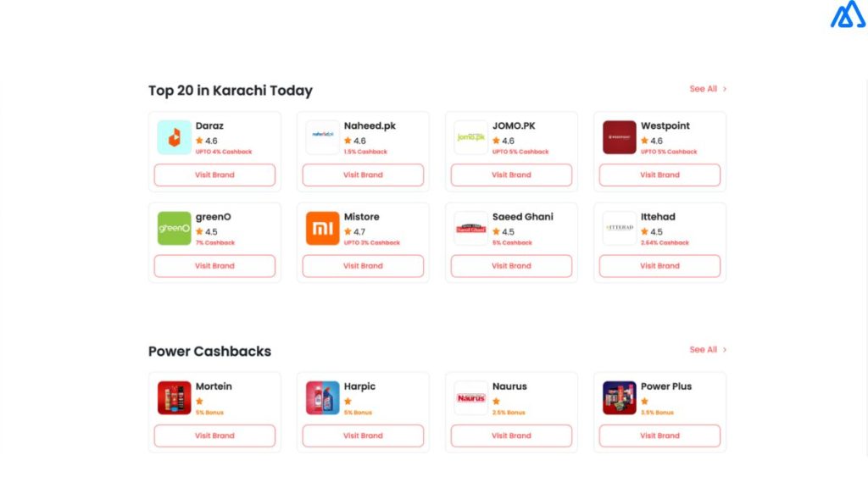Click the Naurus brand logo thumbnail
This screenshot has width=868, height=488.
pyautogui.click(x=470, y=397)
